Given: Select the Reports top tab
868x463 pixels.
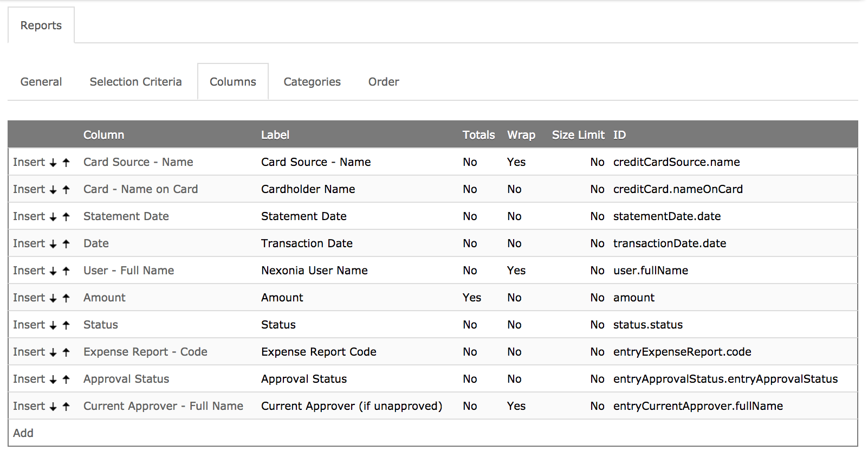Looking at the screenshot, I should point(41,25).
